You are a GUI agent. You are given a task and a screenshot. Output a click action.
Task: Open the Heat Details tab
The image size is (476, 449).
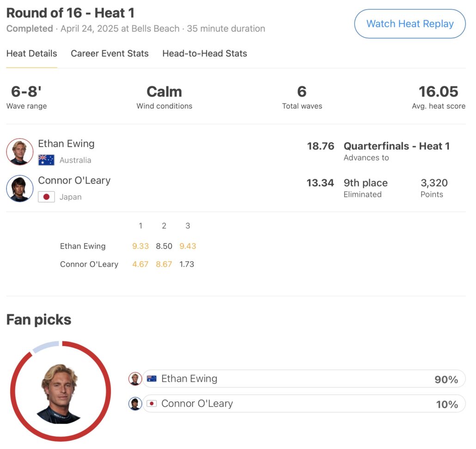coord(31,54)
